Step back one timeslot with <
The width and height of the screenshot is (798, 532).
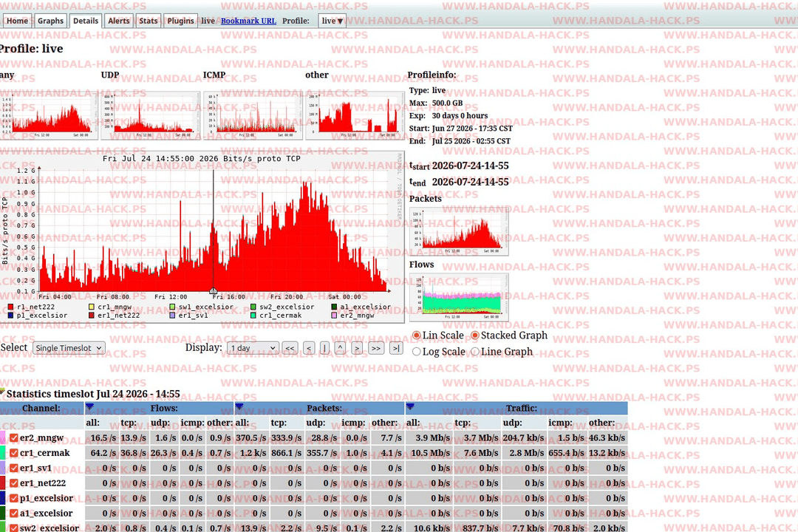308,348
